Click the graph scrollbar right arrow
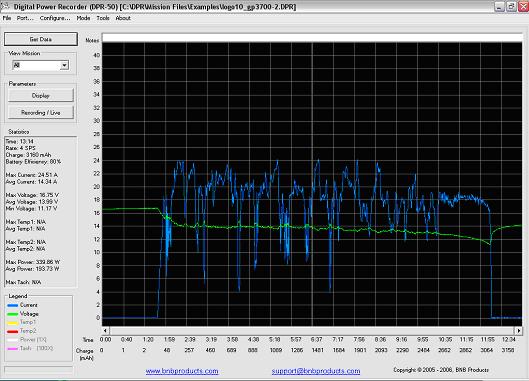The height and width of the screenshot is (381, 529). (x=519, y=330)
